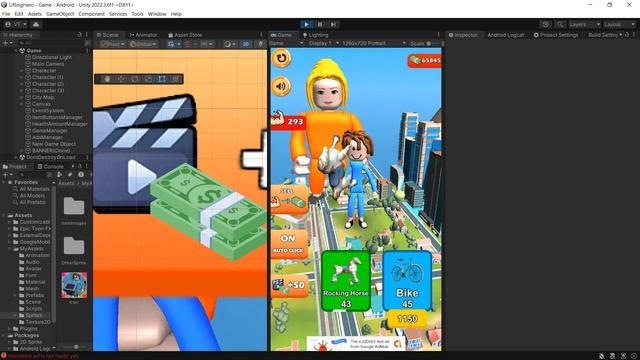Expand DontDestroyOnLoad scene in Hierarchy
Image resolution: width=640 pixels, height=360 pixels.
click(16, 157)
